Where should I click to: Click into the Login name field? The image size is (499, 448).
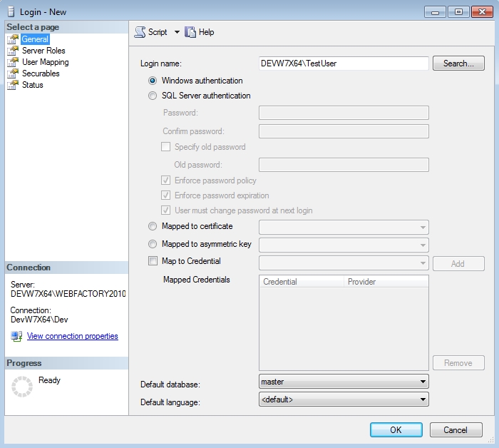click(x=344, y=63)
